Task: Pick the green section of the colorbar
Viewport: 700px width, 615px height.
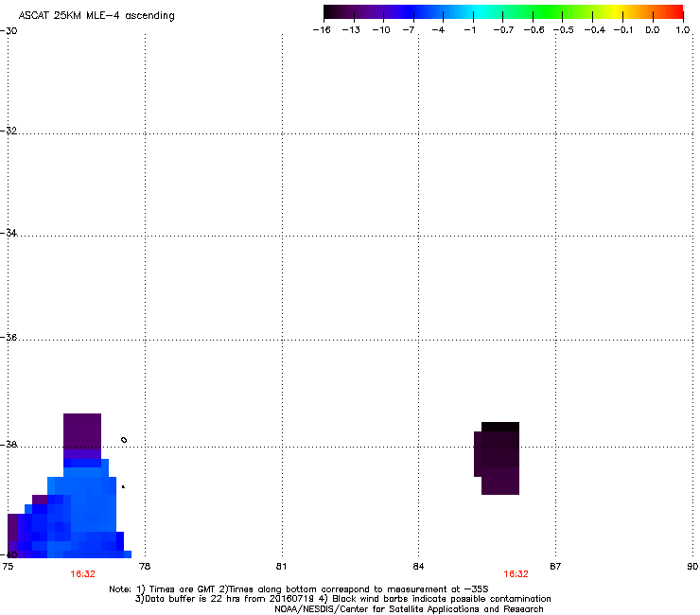Action: tap(549, 11)
